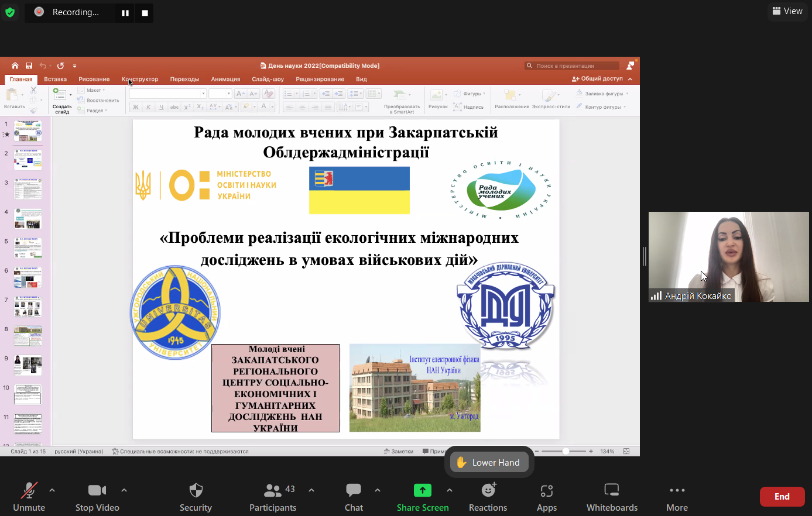812x516 pixels.
Task: Open the Chat panel
Action: (x=354, y=497)
